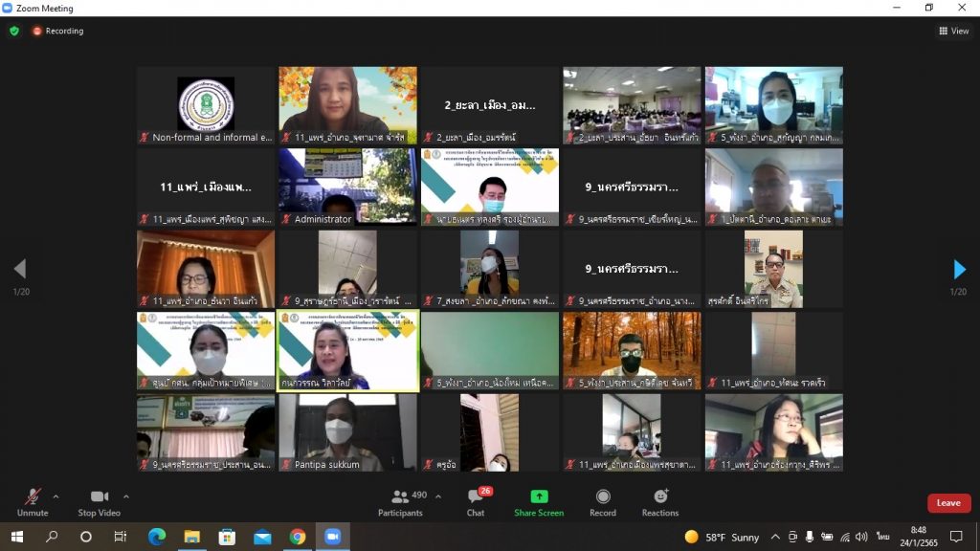
Task: Select the ครูอ้อ video tile
Action: coord(490,433)
